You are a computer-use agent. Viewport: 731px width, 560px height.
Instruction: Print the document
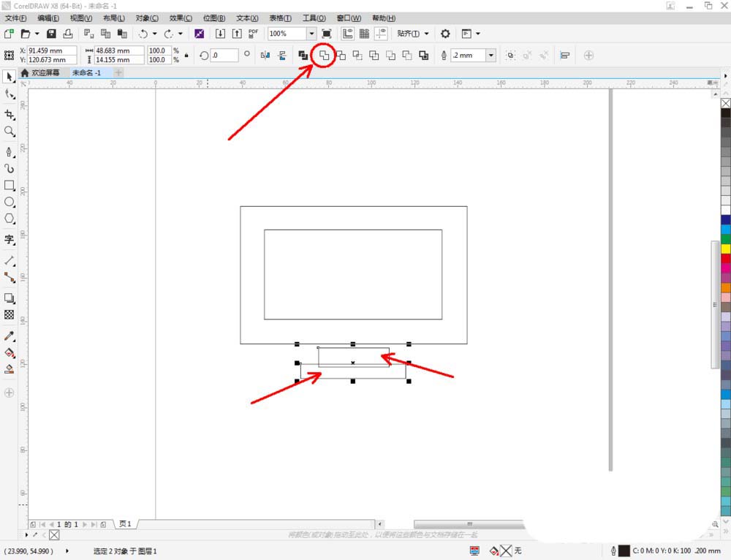[x=68, y=34]
